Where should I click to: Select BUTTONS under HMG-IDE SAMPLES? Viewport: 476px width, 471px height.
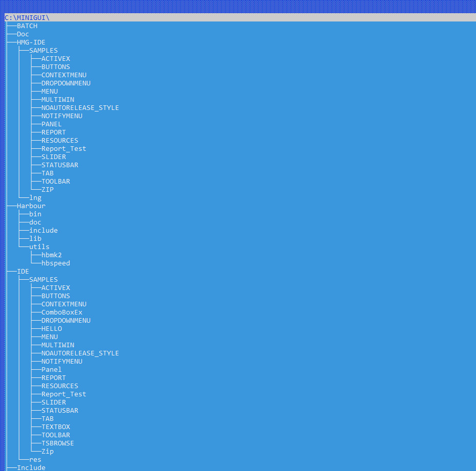(56, 67)
